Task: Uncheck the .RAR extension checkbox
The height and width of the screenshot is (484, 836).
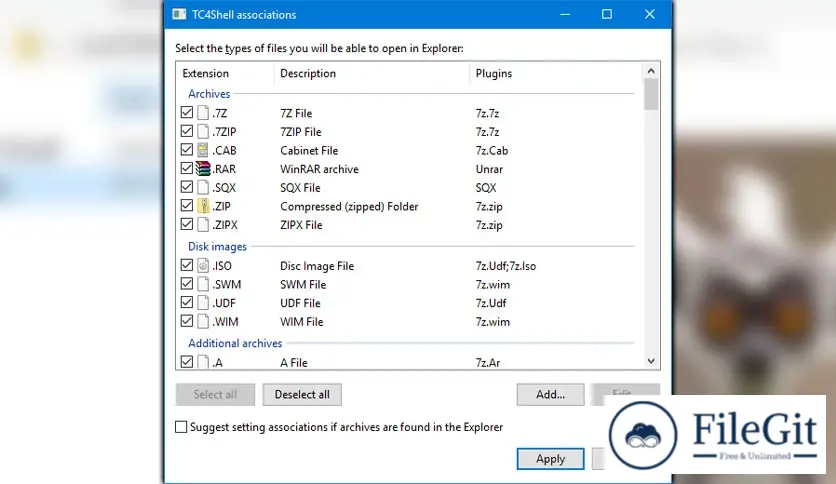Action: [187, 168]
